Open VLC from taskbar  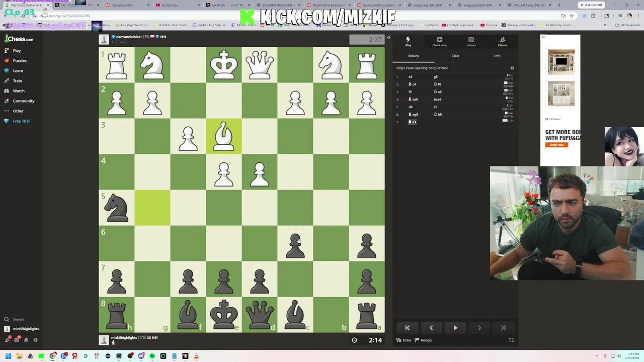pyautogui.click(x=196, y=356)
